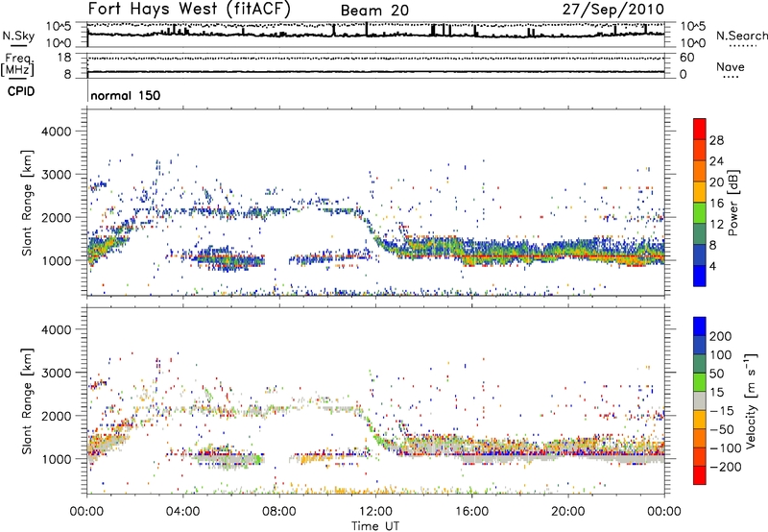The image size is (768, 532).
Task: Click the dark green 8-12 dB colorbar segment
Action: 700,234
